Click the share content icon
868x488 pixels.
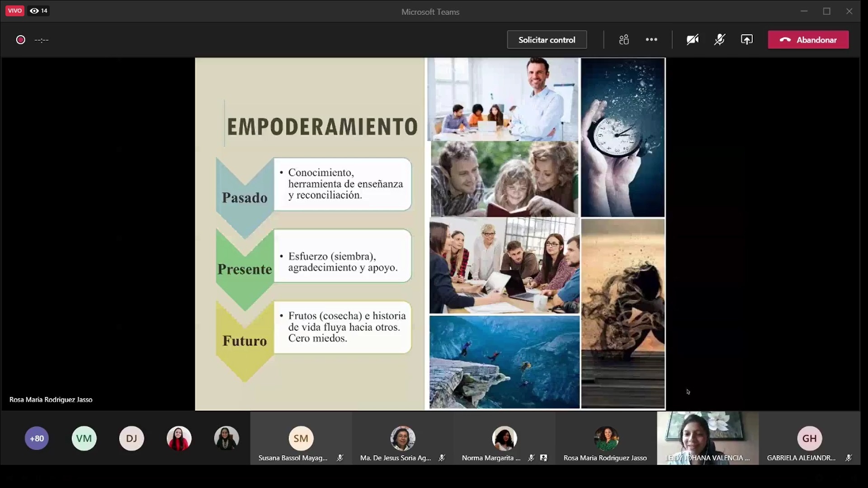(x=747, y=40)
